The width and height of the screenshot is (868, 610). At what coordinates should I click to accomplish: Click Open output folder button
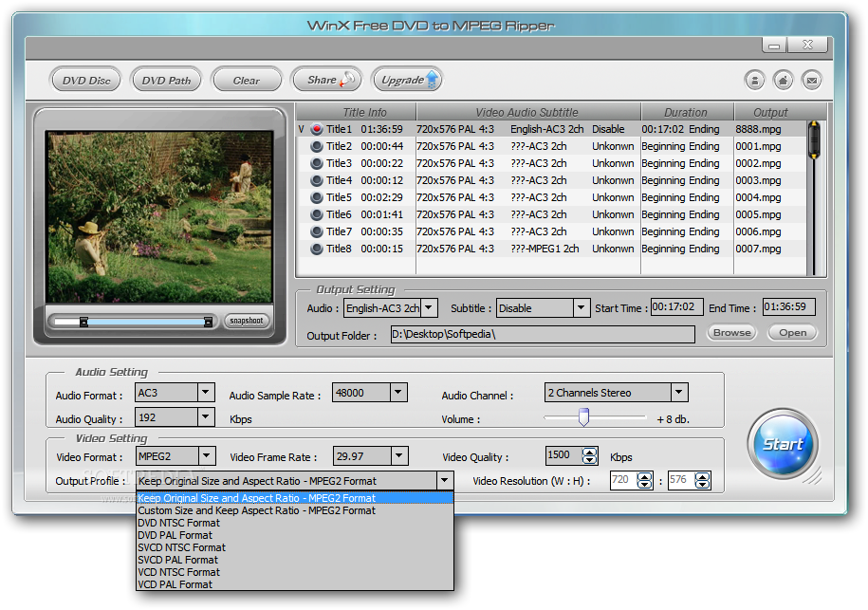793,333
